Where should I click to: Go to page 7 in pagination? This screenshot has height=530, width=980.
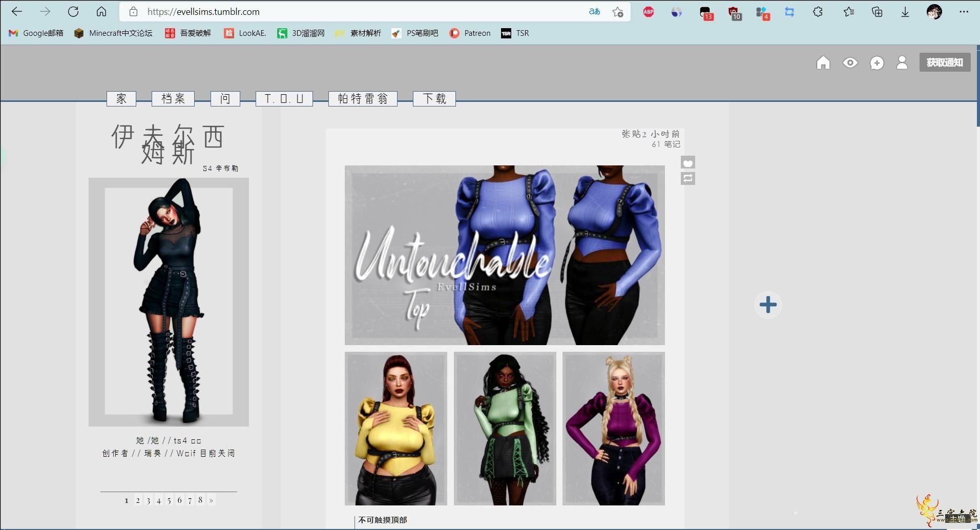[190, 500]
